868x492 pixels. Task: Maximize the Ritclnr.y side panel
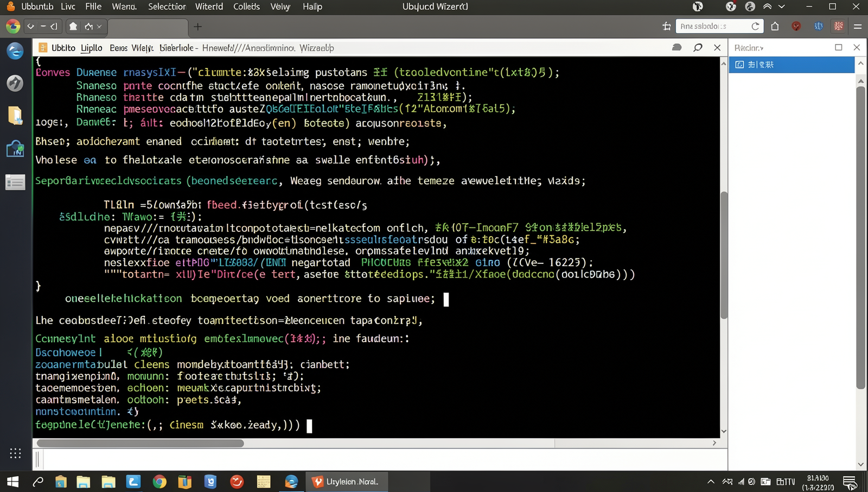coord(839,48)
